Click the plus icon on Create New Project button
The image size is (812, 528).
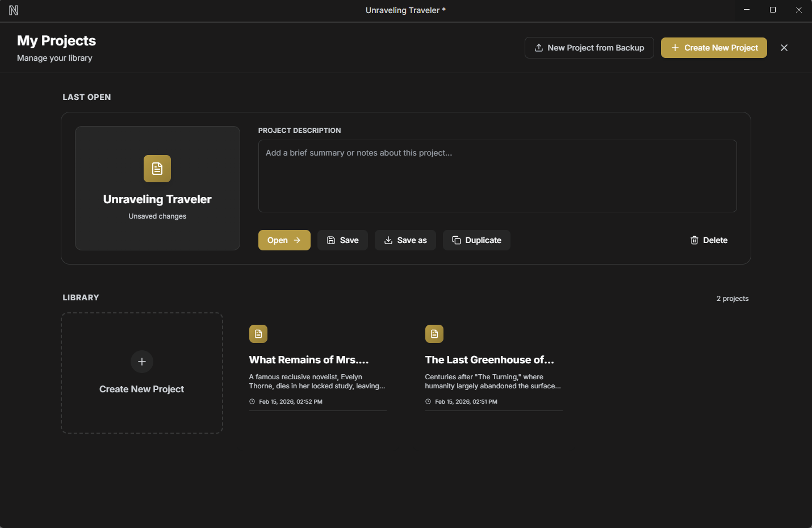pos(675,48)
